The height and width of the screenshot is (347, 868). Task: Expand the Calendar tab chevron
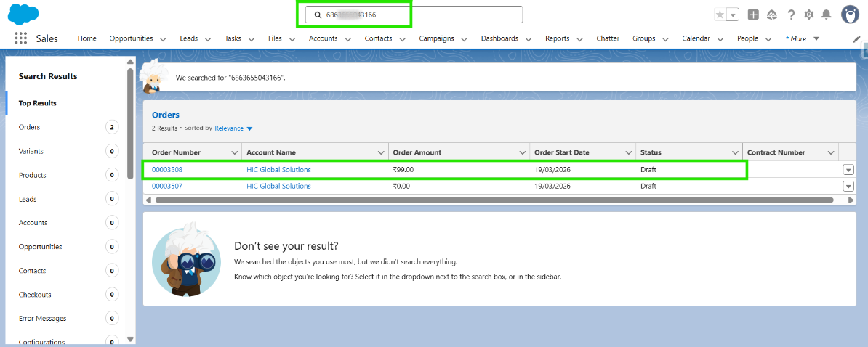[720, 39]
